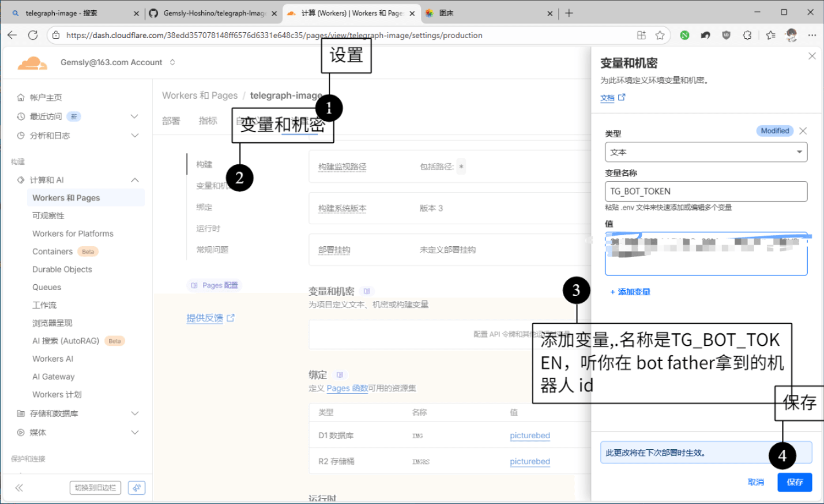The height and width of the screenshot is (504, 824).
Task: Click the browser back arrow
Action: [x=12, y=35]
